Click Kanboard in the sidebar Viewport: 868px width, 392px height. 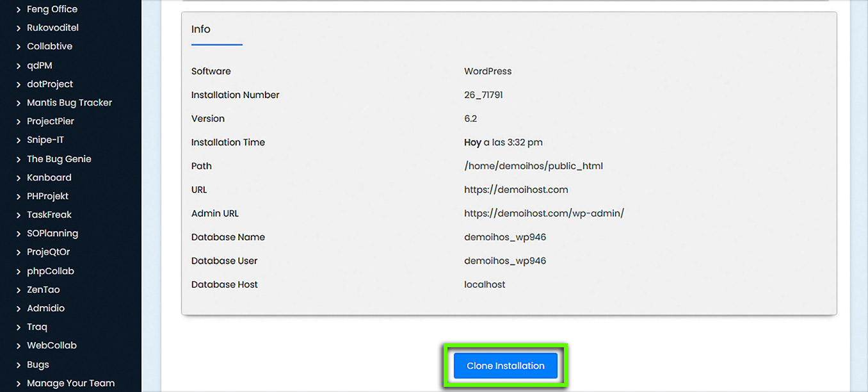point(49,177)
